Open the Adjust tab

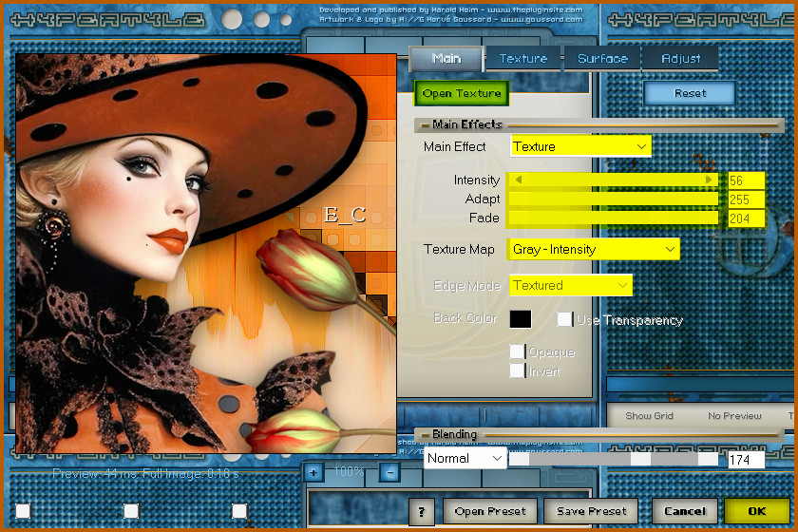pos(680,59)
